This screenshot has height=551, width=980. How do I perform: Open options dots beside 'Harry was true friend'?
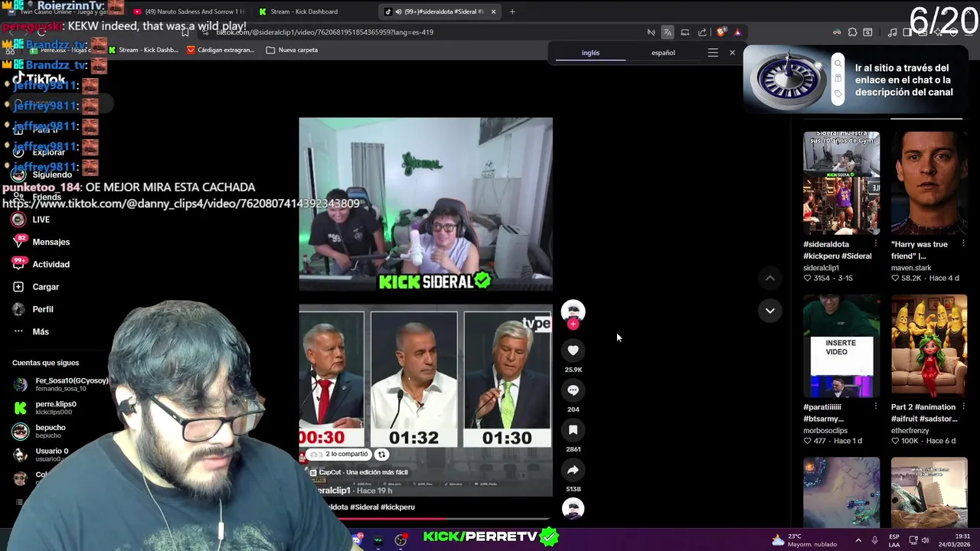tap(963, 244)
